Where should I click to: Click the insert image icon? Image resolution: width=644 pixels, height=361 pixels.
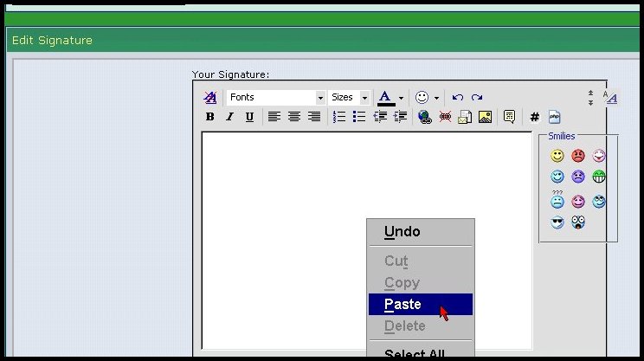click(485, 117)
